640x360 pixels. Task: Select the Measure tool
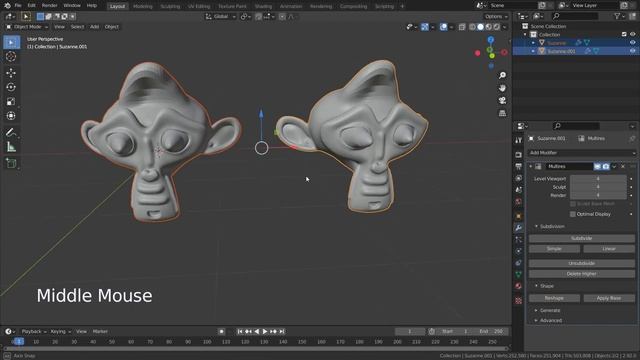[11, 147]
